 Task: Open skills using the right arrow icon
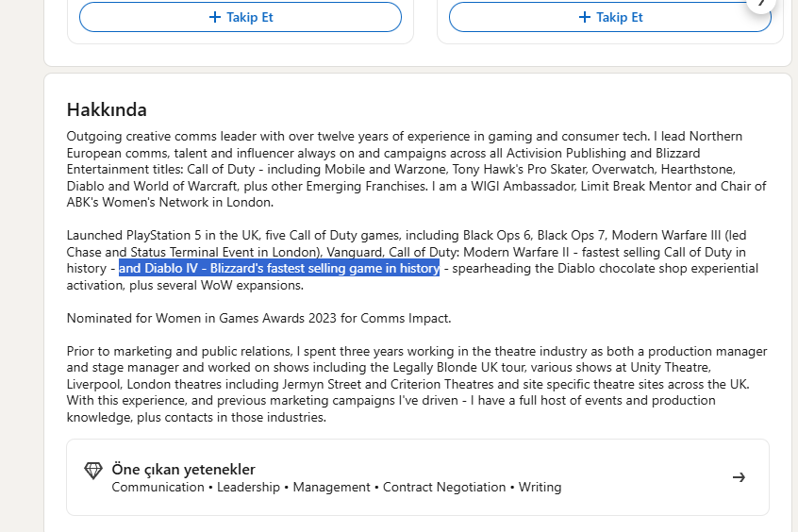point(740,477)
